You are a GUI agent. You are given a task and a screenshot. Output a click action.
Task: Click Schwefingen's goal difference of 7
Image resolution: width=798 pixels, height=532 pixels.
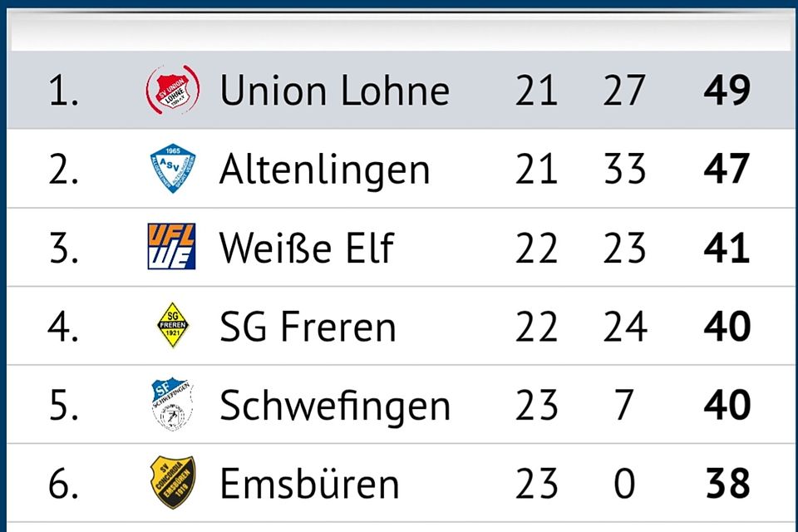[625, 406]
